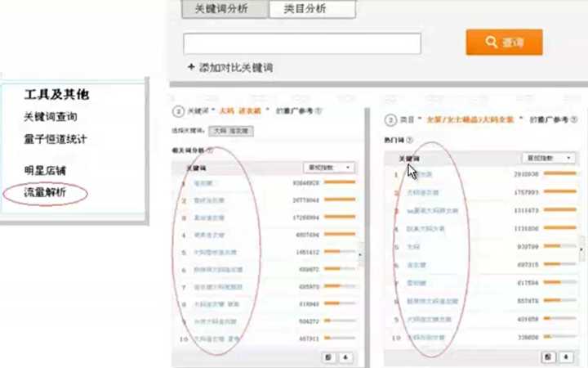The image size is (588, 368).
Task: Click help icon beside 相关词分析 label
Action: [210, 150]
